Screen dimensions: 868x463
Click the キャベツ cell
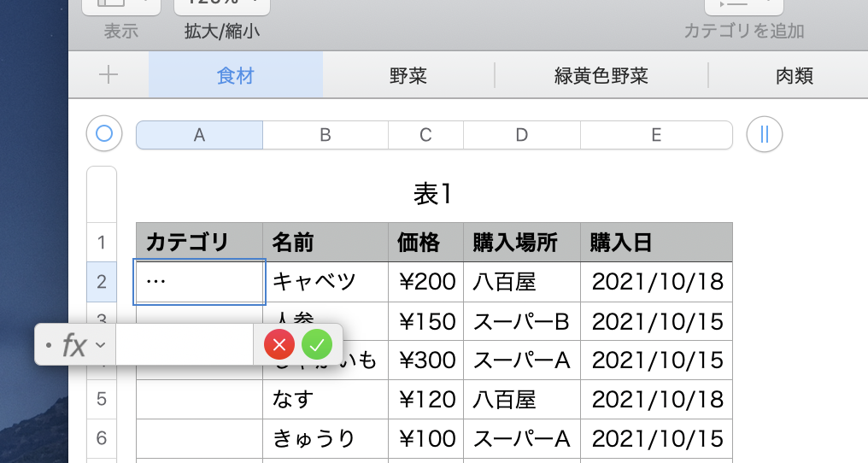coord(325,281)
